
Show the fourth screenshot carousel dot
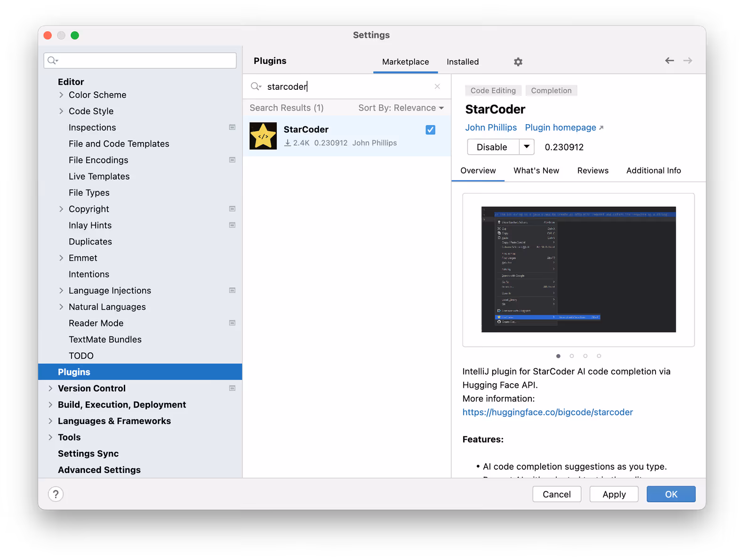pyautogui.click(x=599, y=356)
